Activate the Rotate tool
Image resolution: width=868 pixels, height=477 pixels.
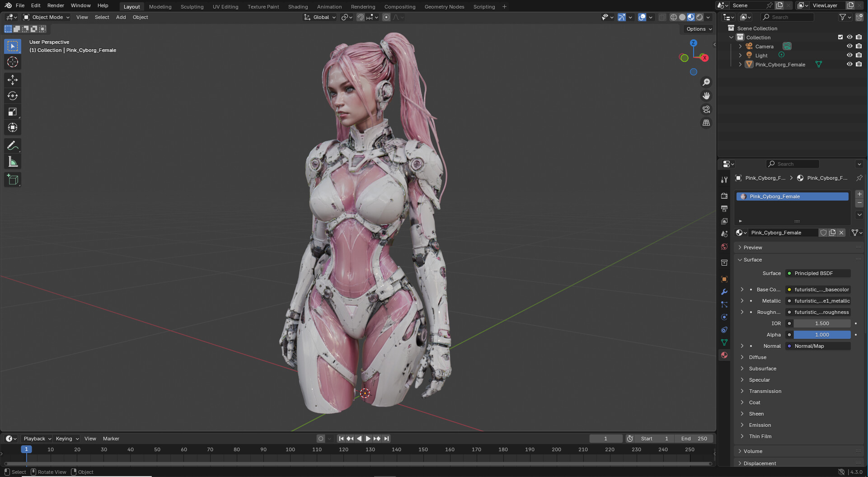tap(13, 96)
